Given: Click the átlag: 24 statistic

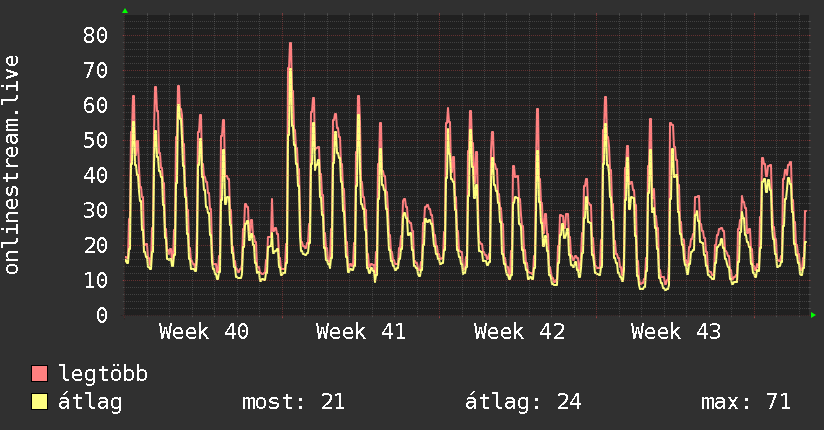Looking at the screenshot, I should click(523, 402).
